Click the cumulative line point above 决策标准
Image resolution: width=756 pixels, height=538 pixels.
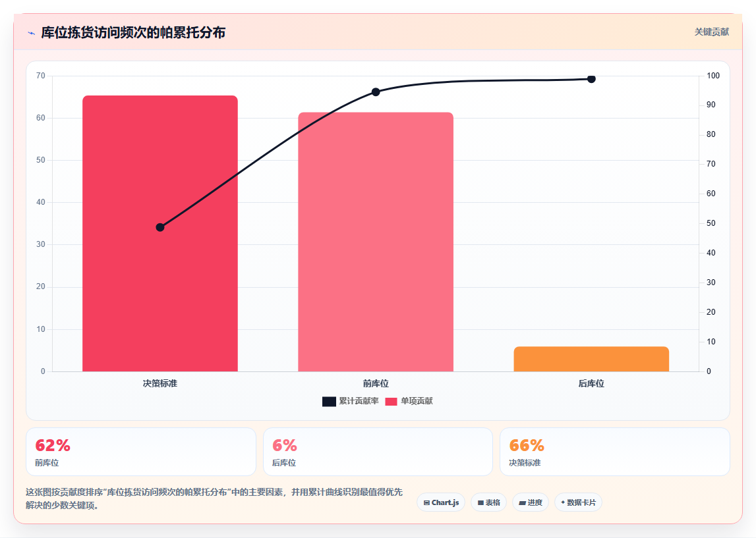pos(160,227)
